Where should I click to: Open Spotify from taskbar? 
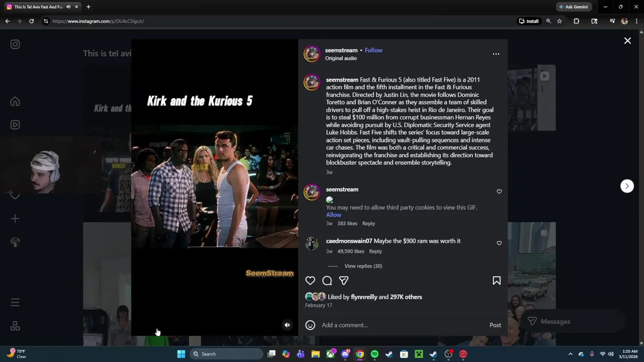[x=374, y=354]
